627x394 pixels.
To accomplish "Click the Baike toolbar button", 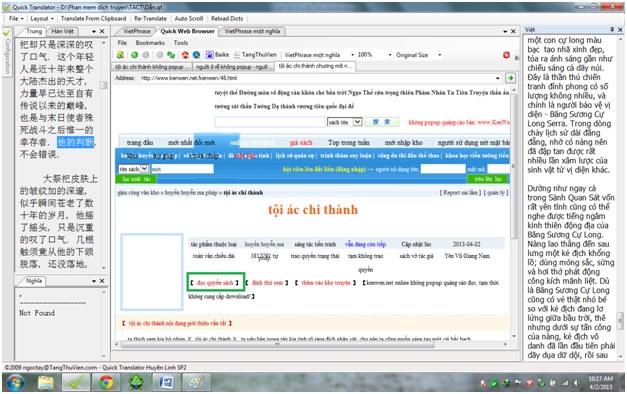I will pyautogui.click(x=218, y=55).
